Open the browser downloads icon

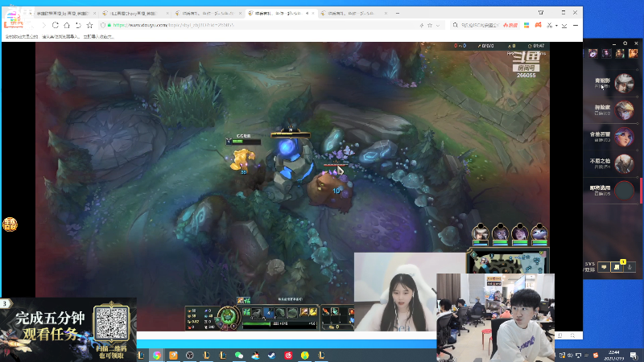564,26
